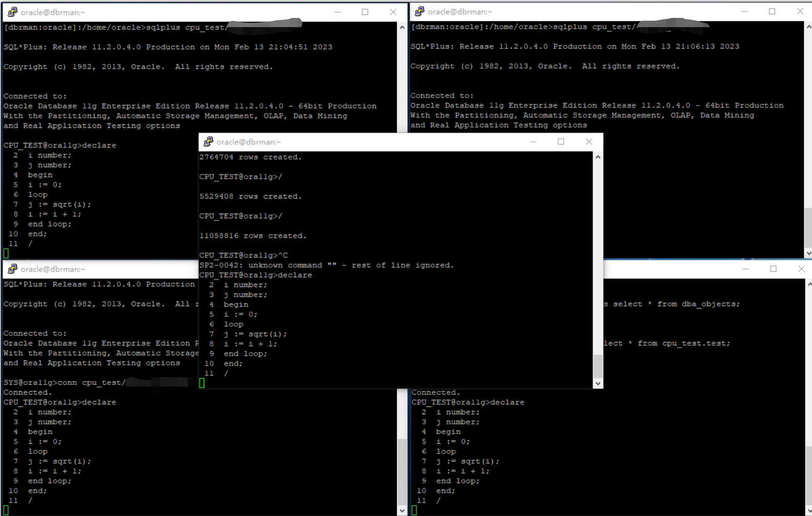The height and width of the screenshot is (516, 812).
Task: Click the 'SP2-0042: unknown command' error line
Action: 326,265
